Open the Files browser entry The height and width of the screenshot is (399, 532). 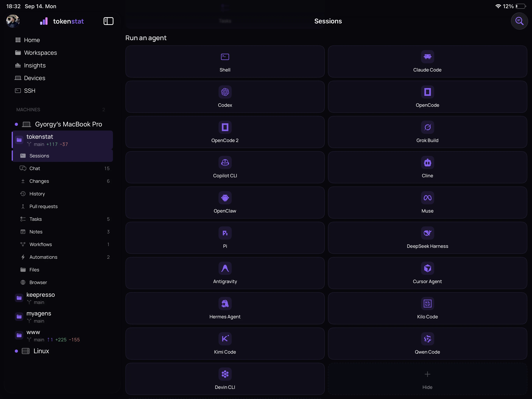pyautogui.click(x=62, y=270)
